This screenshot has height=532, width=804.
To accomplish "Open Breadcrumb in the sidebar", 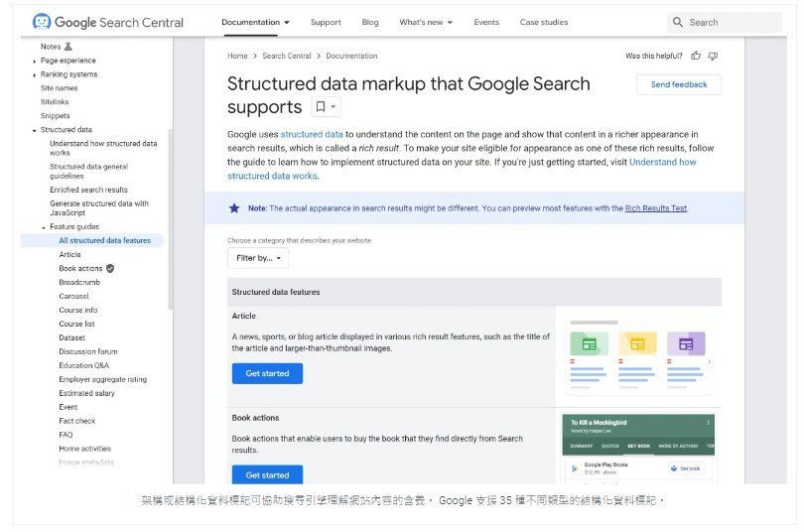I will [x=79, y=282].
